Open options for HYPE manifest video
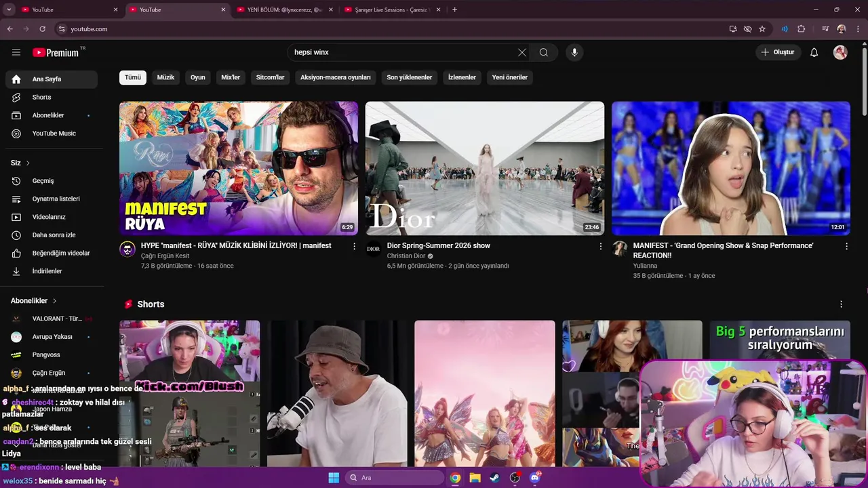Image resolution: width=868 pixels, height=488 pixels. 354,246
